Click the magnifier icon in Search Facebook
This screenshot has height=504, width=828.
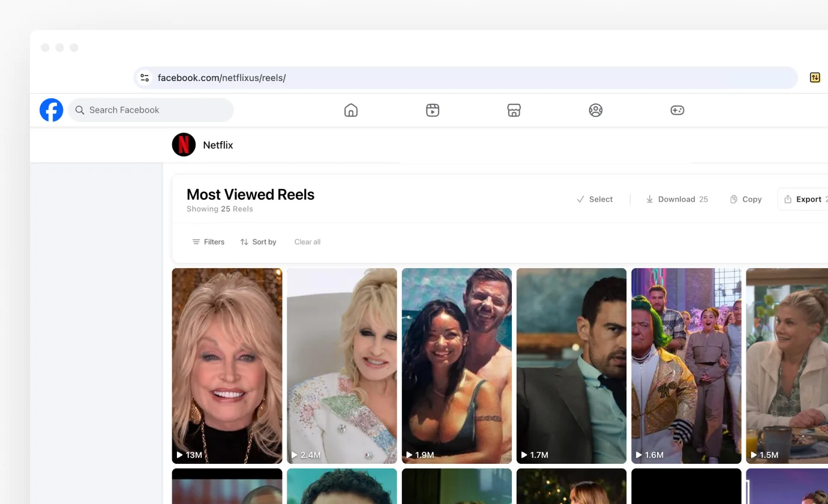[80, 110]
